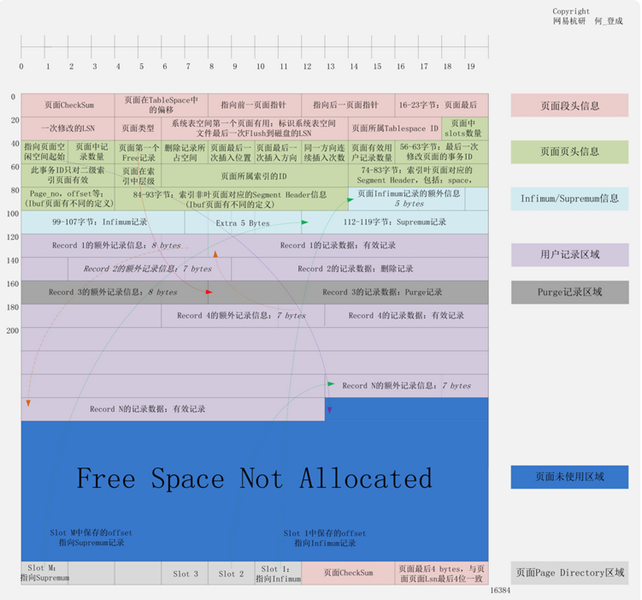This screenshot has height=600, width=642.
Task: Click the 页面最后一次插入位置 cell
Action: coord(231,152)
